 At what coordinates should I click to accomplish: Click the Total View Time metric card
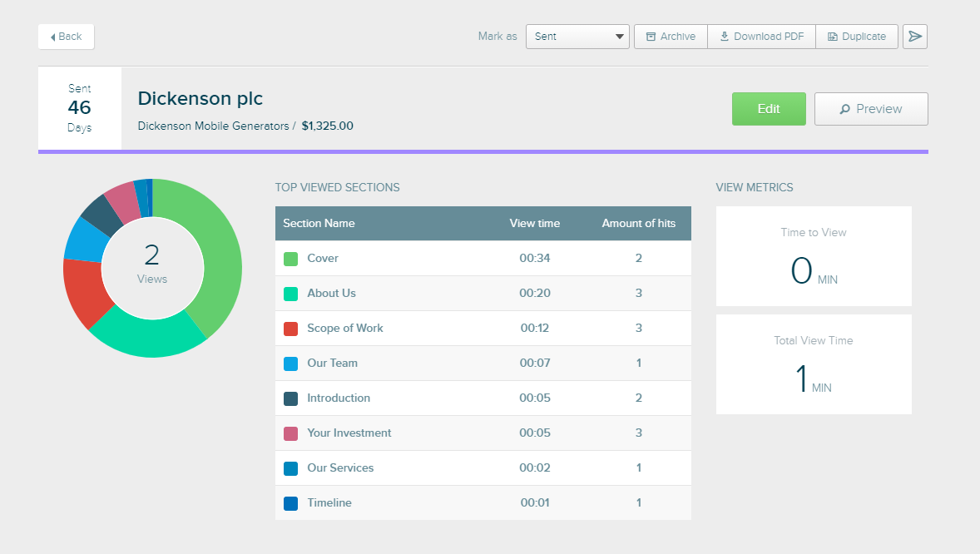click(x=814, y=364)
